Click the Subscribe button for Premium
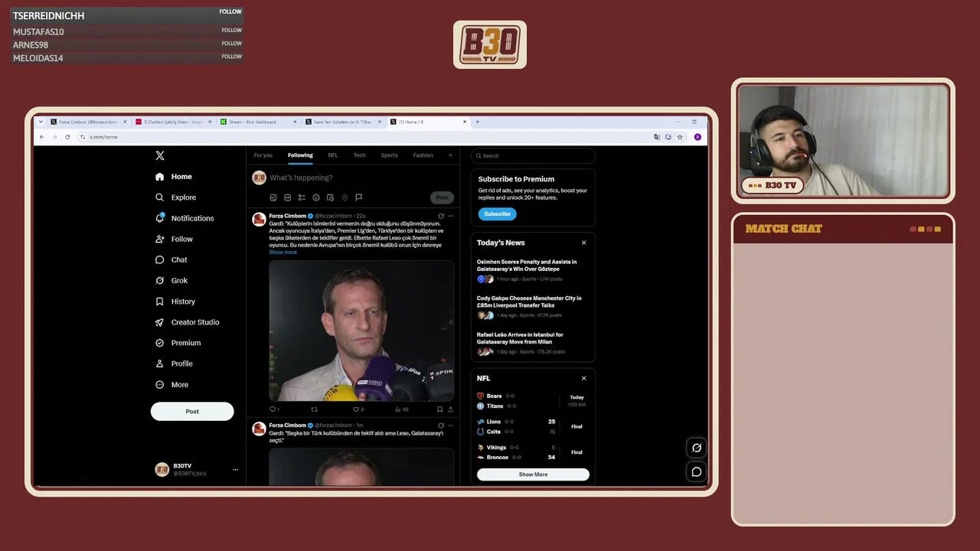The height and width of the screenshot is (551, 980). (497, 214)
